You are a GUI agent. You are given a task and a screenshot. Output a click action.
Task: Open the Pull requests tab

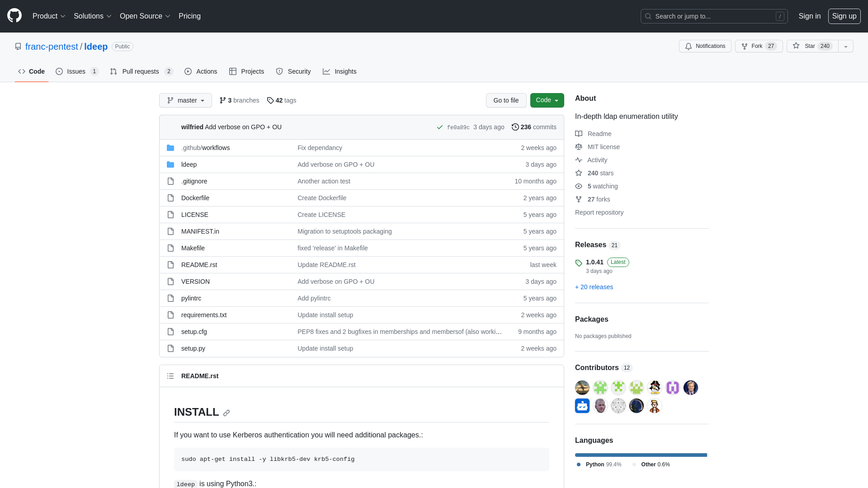(x=142, y=71)
